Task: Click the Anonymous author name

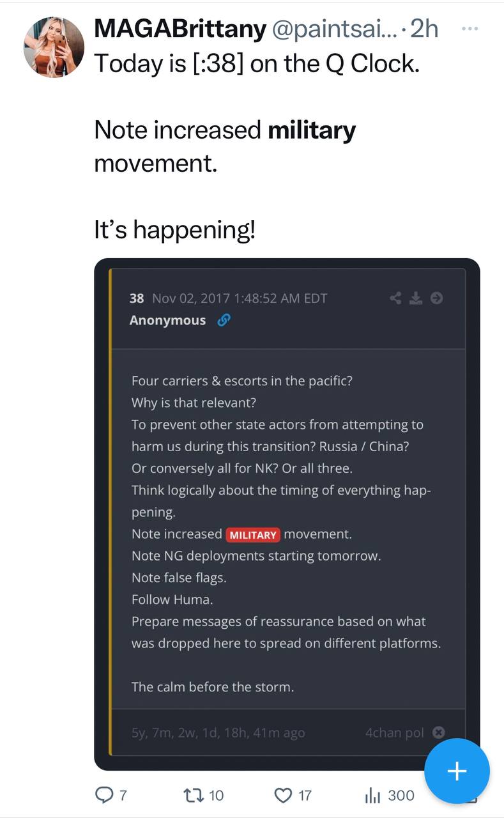Action: pyautogui.click(x=167, y=320)
